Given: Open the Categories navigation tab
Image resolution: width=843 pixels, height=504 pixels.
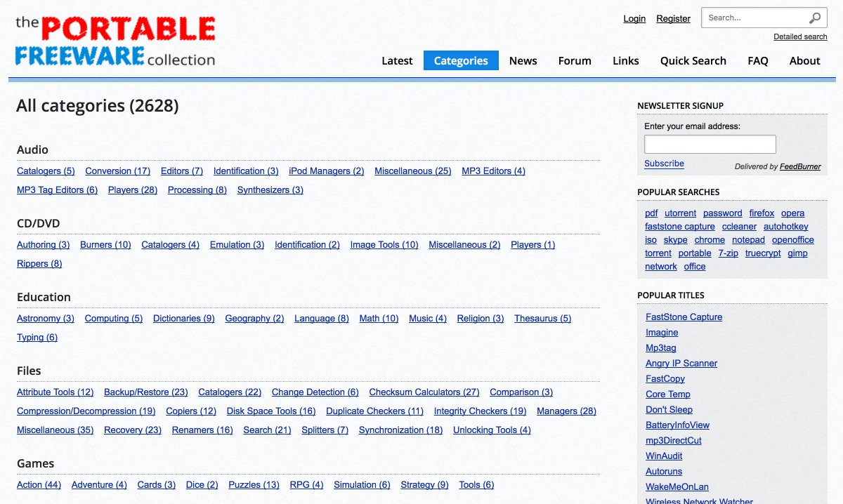Looking at the screenshot, I should click(x=461, y=61).
